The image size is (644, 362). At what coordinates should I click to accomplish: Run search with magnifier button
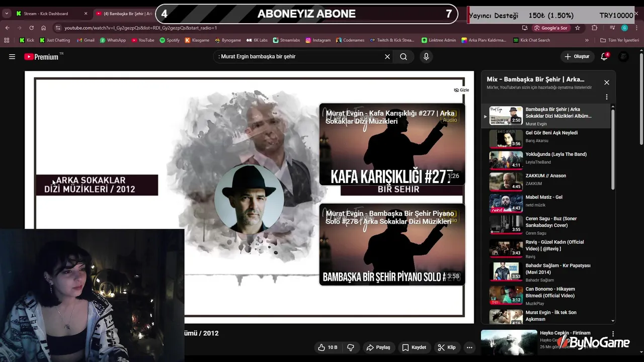point(404,57)
